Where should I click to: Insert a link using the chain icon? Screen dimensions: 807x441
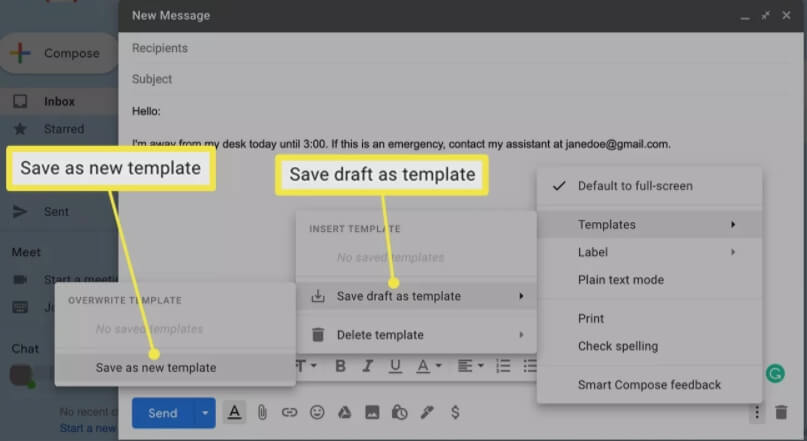[x=289, y=412]
